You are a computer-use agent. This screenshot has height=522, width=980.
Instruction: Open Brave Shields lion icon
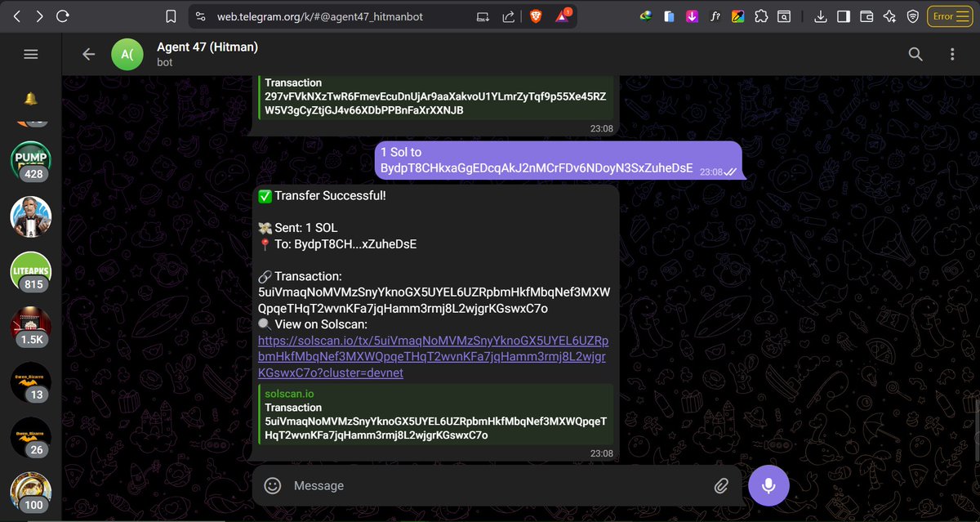pos(536,16)
